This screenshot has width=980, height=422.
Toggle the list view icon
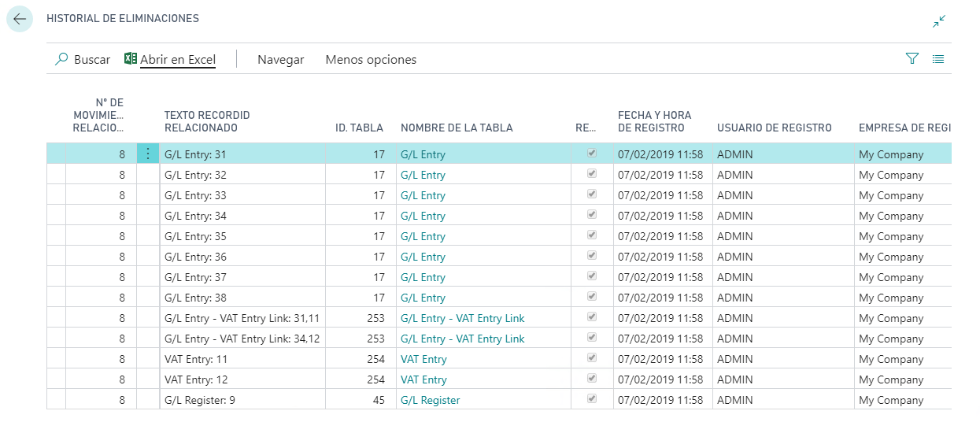point(938,59)
